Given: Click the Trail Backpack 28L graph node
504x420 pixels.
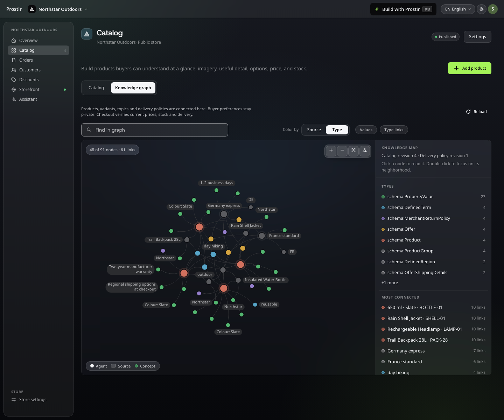Looking at the screenshot, I should [187, 240].
